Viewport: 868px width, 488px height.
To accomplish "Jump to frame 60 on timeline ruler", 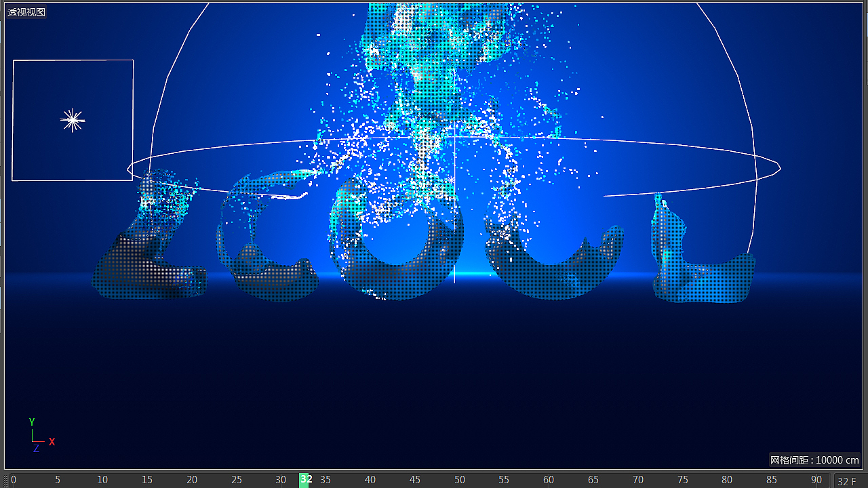I will click(x=549, y=480).
